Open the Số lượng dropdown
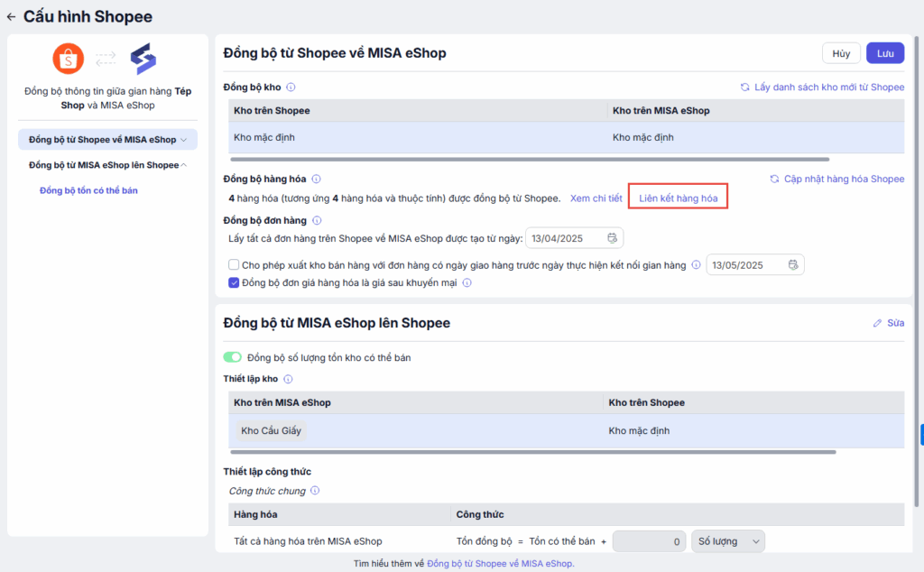The height and width of the screenshot is (572, 924). coord(729,541)
